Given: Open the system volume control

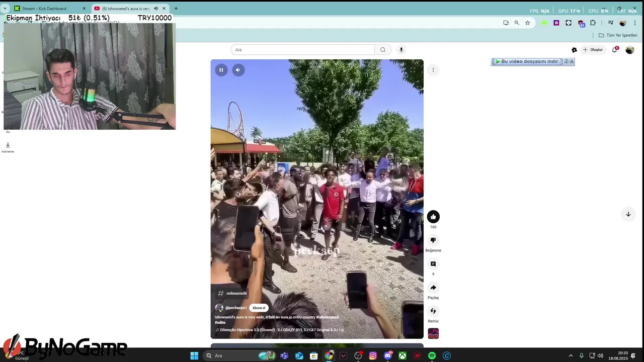Looking at the screenshot, I should click(600, 355).
